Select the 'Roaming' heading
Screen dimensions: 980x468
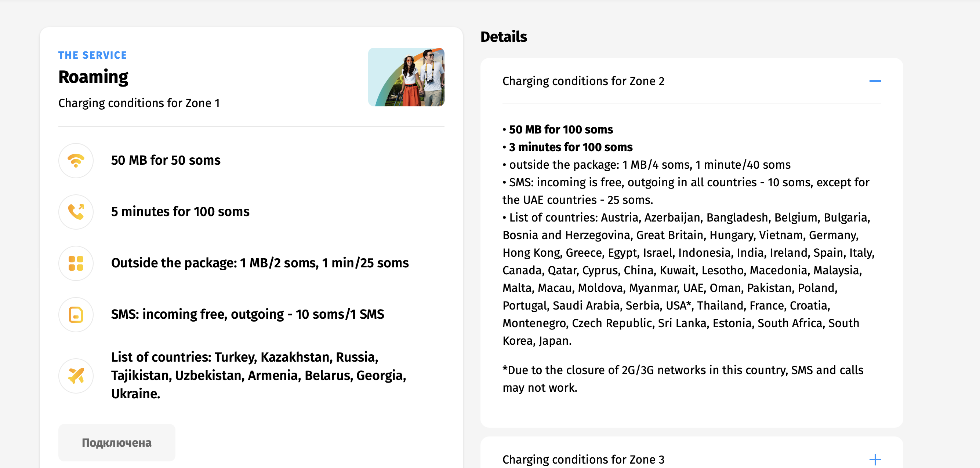tap(93, 77)
